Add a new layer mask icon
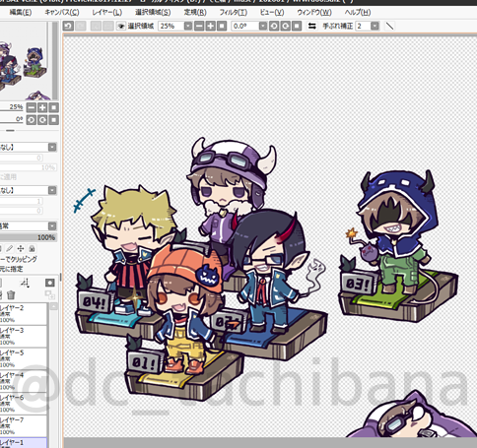The width and height of the screenshot is (477, 448). pyautogui.click(x=50, y=283)
